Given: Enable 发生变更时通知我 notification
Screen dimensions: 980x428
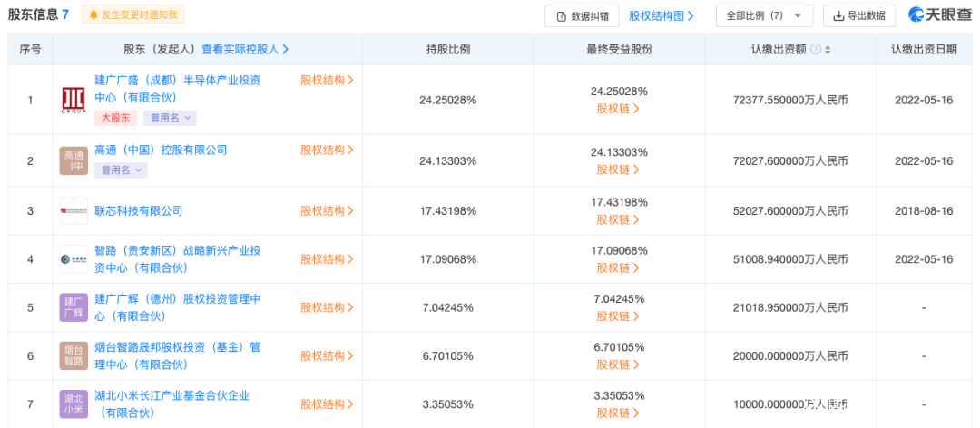Looking at the screenshot, I should click(x=133, y=15).
